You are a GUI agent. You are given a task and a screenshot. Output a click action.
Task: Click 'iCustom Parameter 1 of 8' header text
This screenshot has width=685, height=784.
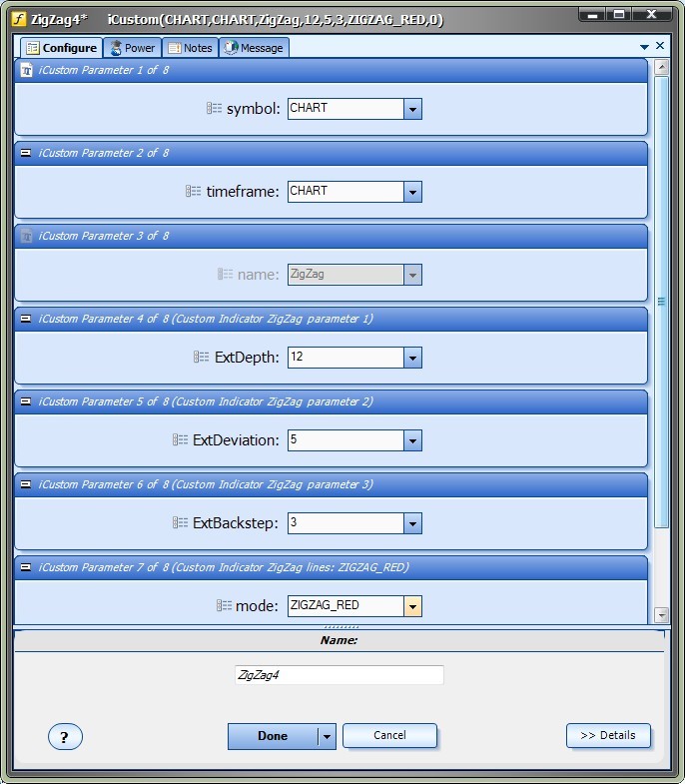click(104, 70)
